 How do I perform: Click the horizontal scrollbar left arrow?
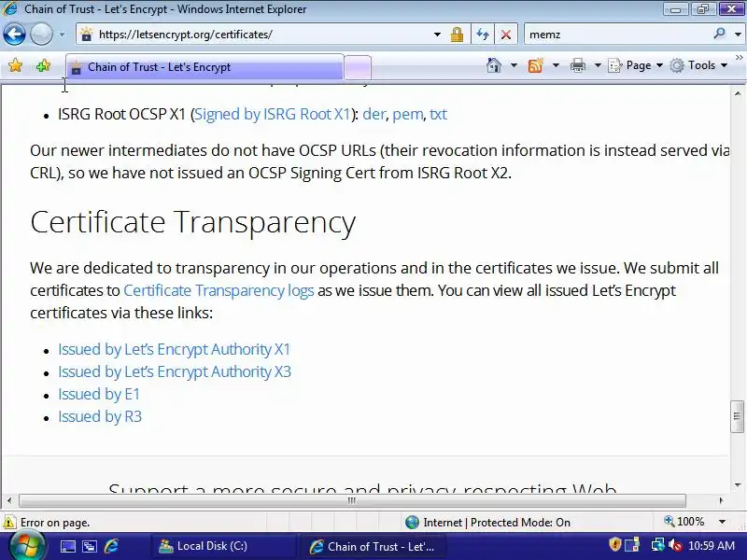pyautogui.click(x=9, y=500)
